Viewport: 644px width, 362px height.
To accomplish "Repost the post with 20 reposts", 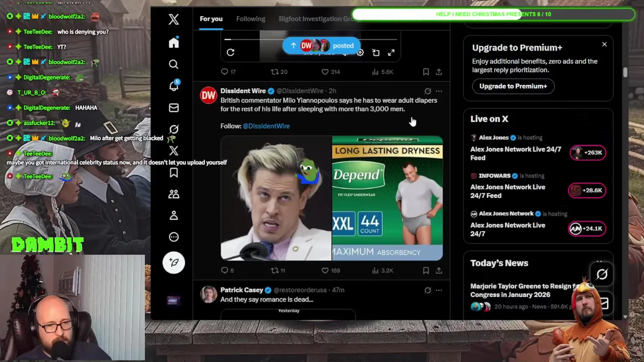I will click(279, 72).
